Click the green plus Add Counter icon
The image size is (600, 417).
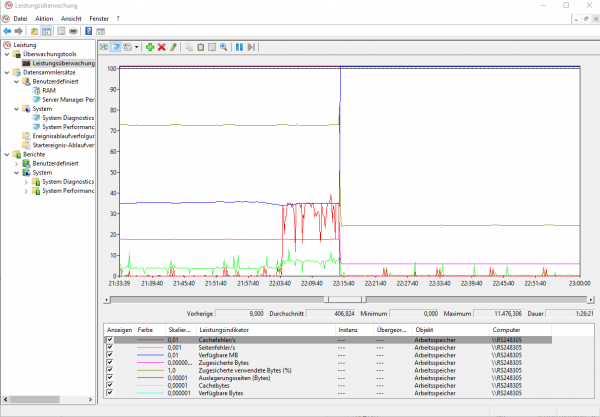tap(150, 47)
